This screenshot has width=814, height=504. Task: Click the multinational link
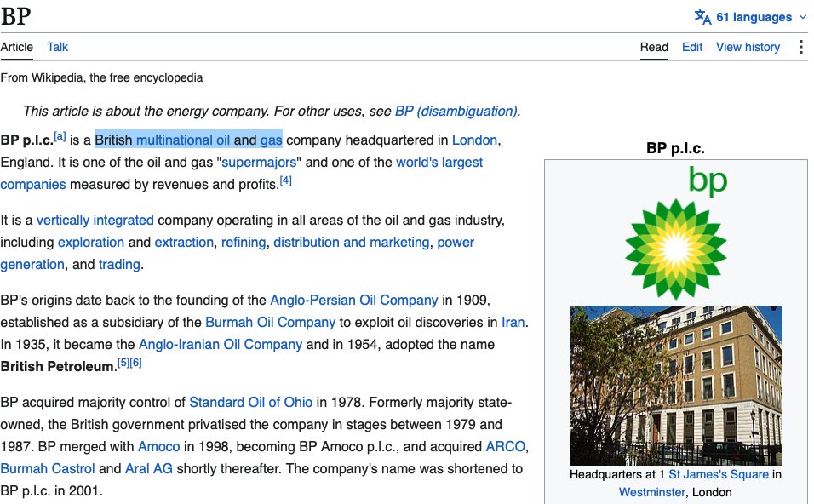(175, 140)
